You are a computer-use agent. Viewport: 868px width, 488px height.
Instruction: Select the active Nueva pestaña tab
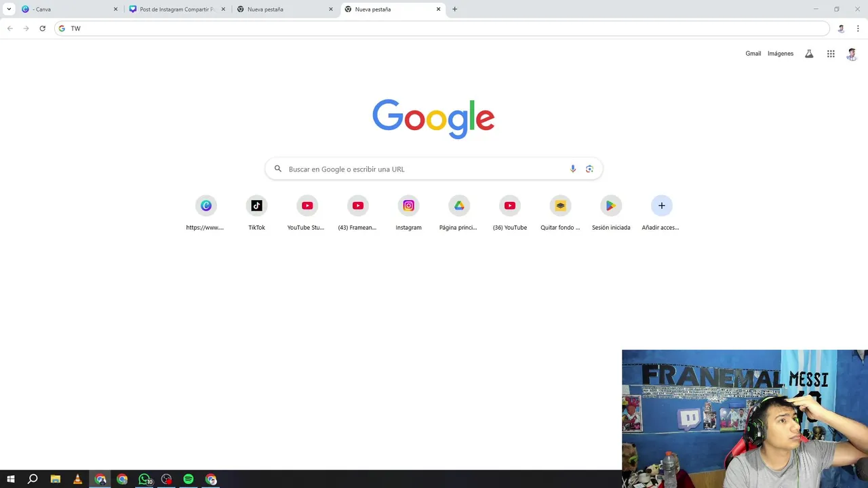tap(393, 9)
